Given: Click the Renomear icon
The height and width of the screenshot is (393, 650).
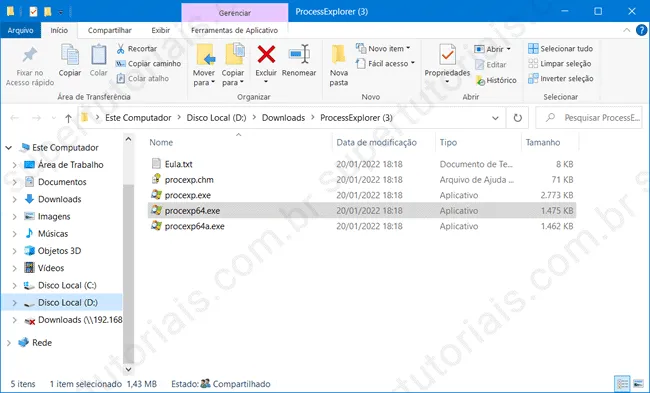Looking at the screenshot, I should (299, 54).
